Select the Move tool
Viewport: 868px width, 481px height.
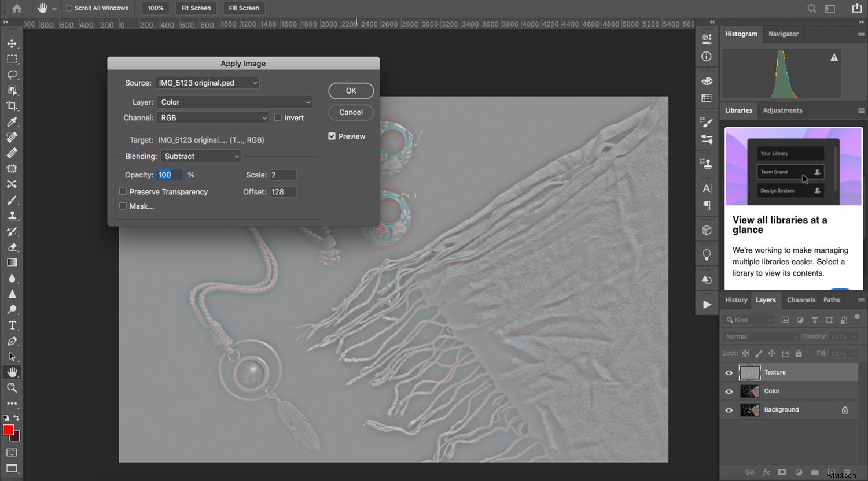(13, 43)
